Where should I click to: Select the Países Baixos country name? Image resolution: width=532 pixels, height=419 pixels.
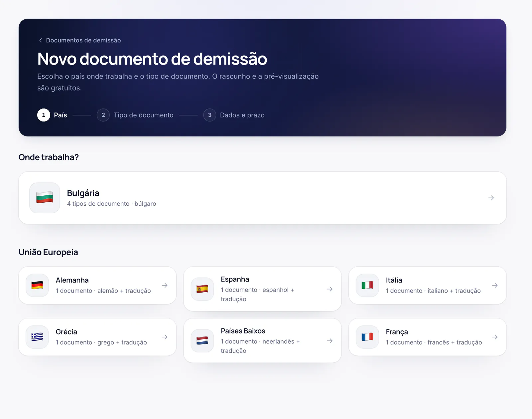243,331
